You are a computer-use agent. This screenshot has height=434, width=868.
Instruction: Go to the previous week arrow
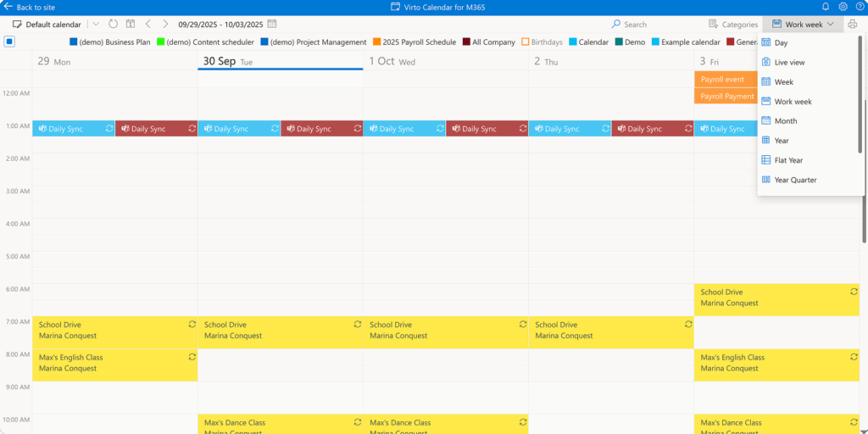pyautogui.click(x=148, y=25)
